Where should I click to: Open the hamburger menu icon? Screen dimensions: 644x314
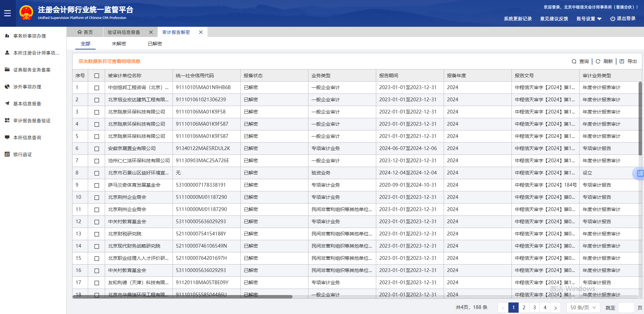tap(7, 13)
